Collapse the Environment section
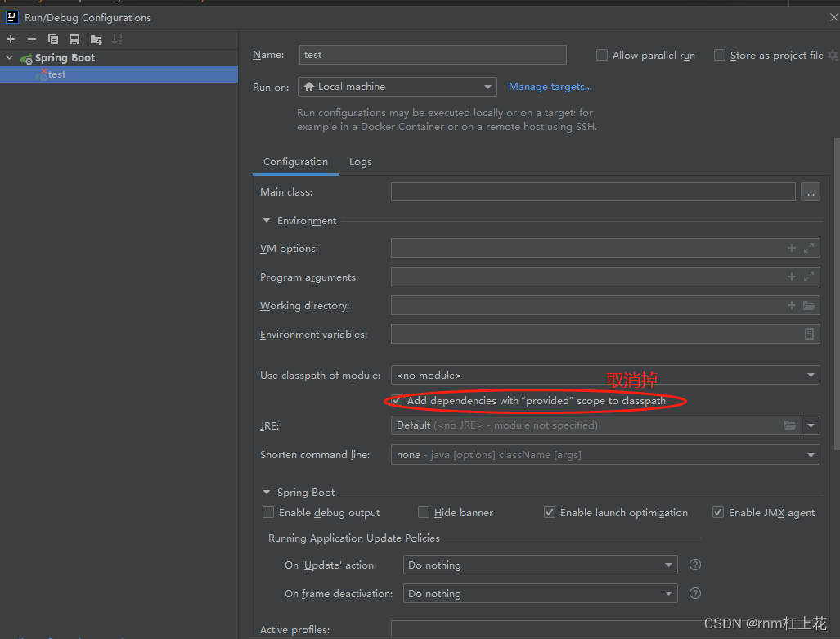This screenshot has width=840, height=639. coord(267,221)
